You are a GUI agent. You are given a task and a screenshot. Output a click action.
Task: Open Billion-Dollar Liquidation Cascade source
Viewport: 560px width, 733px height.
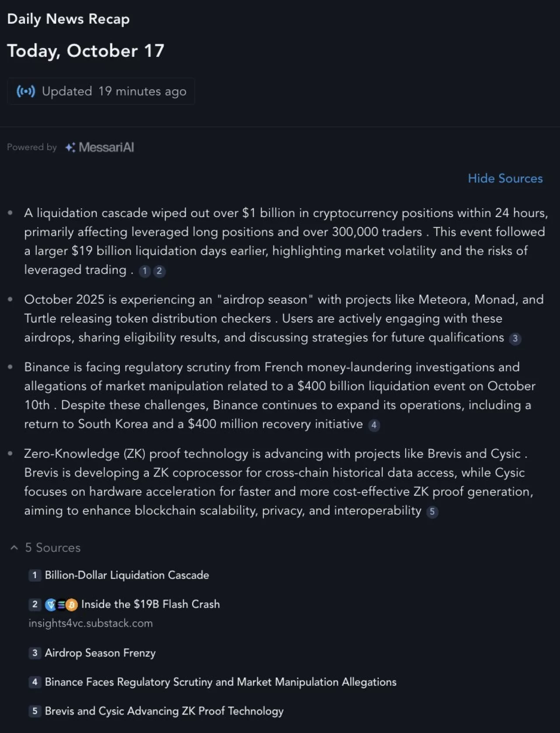(x=127, y=575)
